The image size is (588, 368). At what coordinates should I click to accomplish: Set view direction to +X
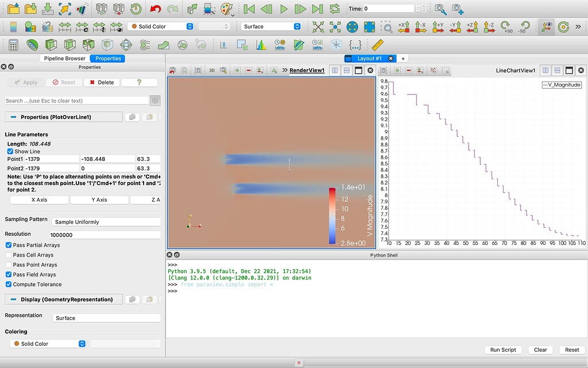point(404,26)
